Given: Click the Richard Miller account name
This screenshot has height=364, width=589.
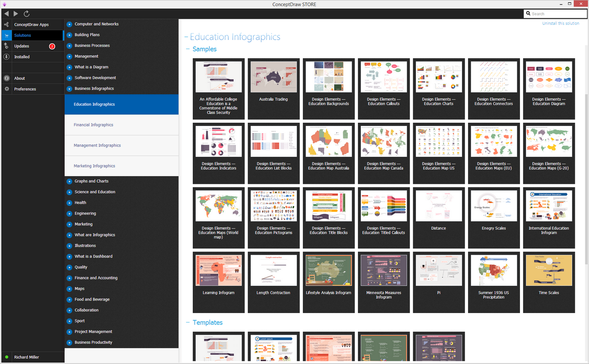Looking at the screenshot, I should 27,357.
